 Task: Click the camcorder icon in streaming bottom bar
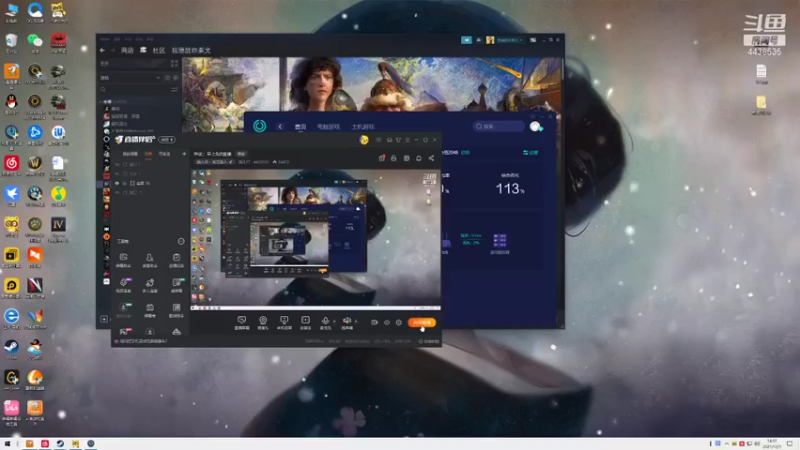374,322
